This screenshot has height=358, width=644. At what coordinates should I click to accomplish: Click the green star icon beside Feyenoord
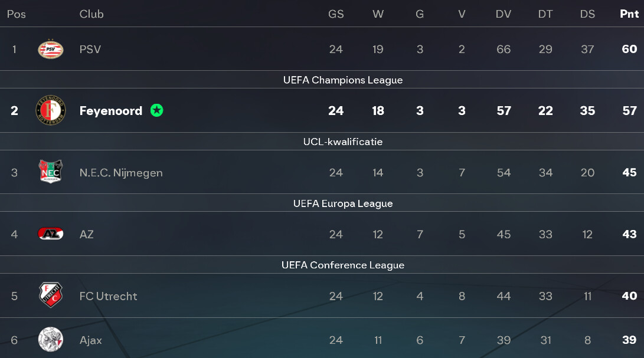pyautogui.click(x=156, y=110)
